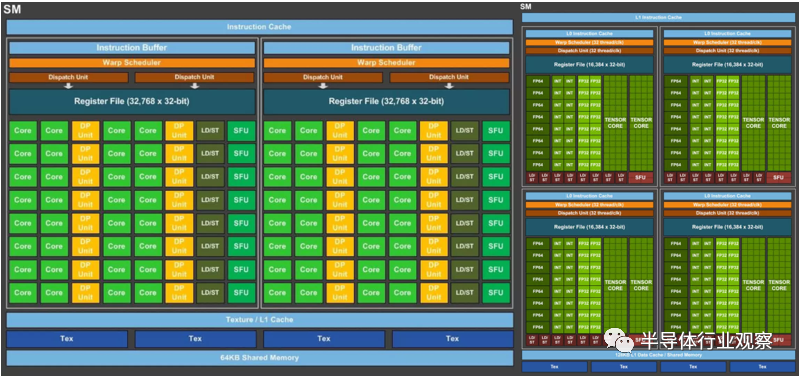The image size is (799, 376).
Task: Click the top-left green Core square
Action: tap(22, 130)
